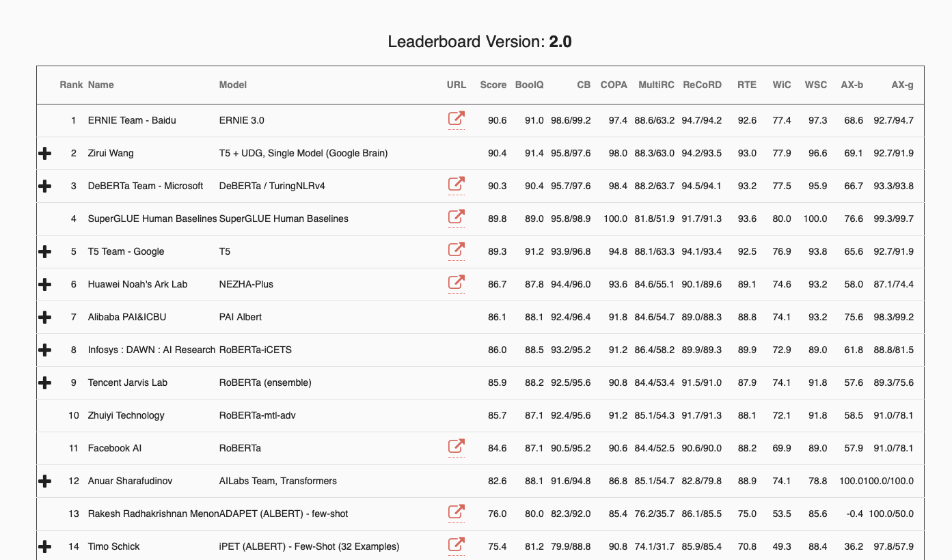Open the URL link icon for ERNIE 3.0

click(457, 119)
